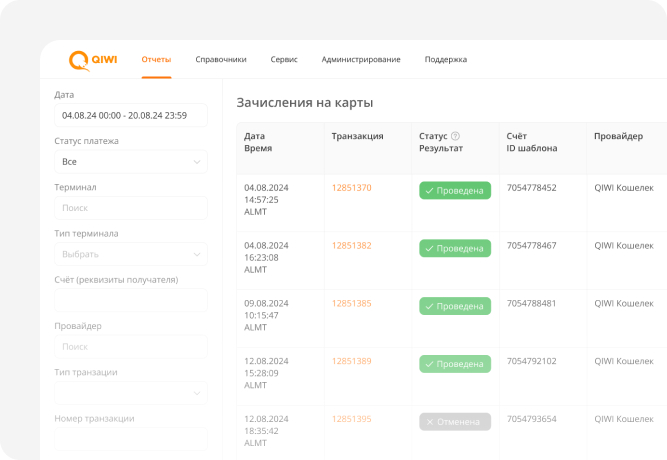Image resolution: width=667 pixels, height=460 pixels.
Task: Open the Поддержка menu
Action: [x=445, y=60]
